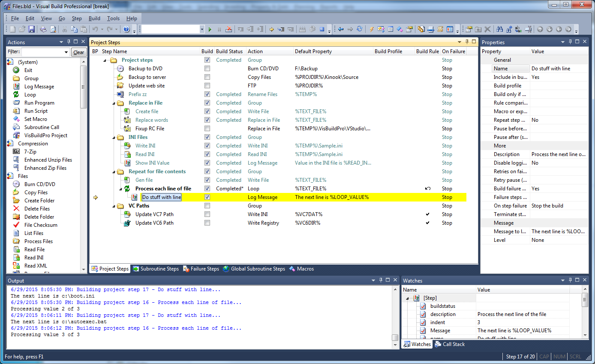Click the Actions list vertical scrollbar
595x364 pixels.
84,165
